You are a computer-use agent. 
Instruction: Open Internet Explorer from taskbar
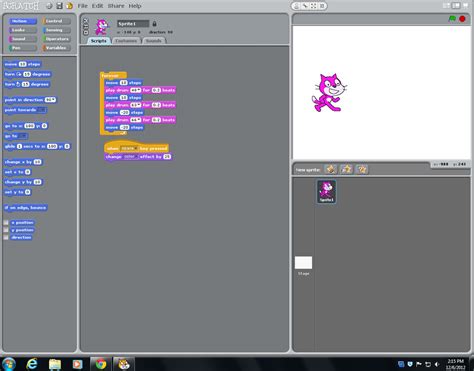pyautogui.click(x=32, y=364)
